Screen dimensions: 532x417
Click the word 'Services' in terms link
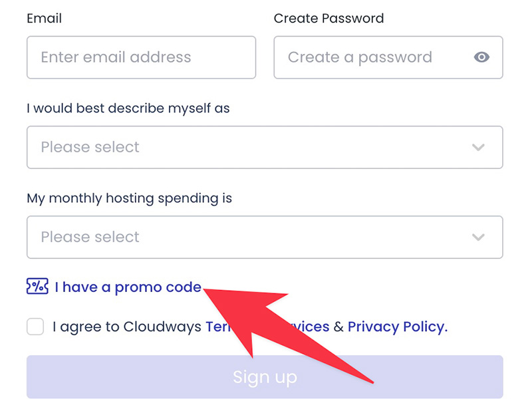307,327
